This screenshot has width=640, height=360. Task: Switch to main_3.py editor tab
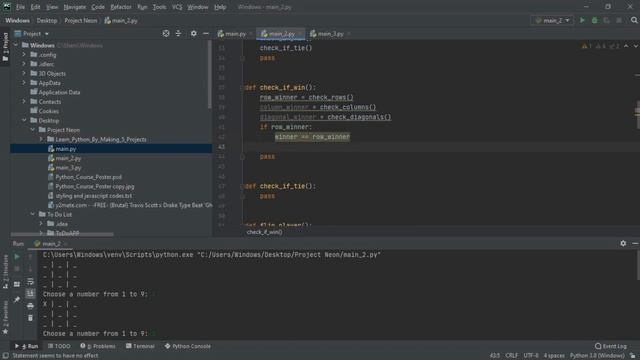(x=329, y=34)
